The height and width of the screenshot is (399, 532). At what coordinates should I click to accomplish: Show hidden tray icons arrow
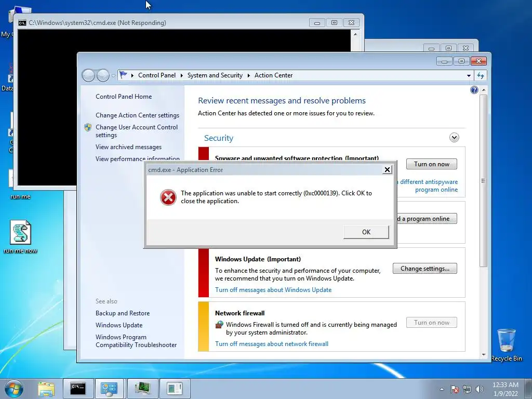pyautogui.click(x=442, y=389)
